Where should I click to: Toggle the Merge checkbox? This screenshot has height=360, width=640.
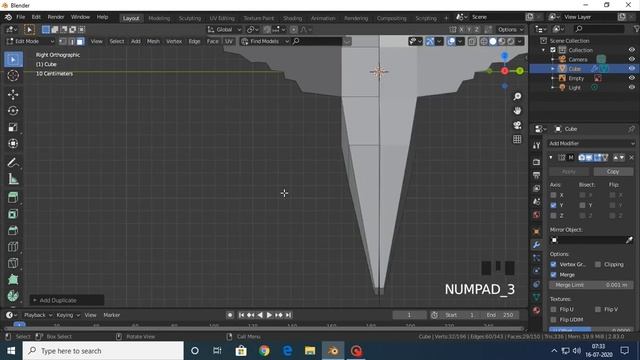(553, 275)
